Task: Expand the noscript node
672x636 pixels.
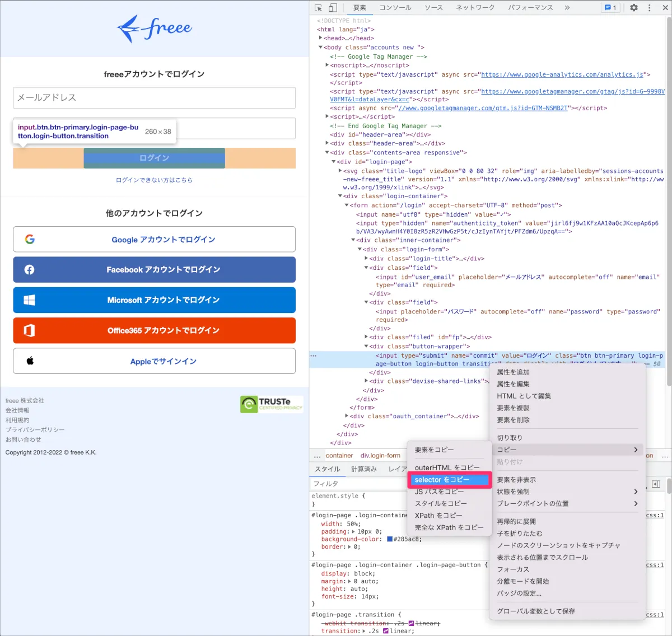Action: tap(327, 65)
